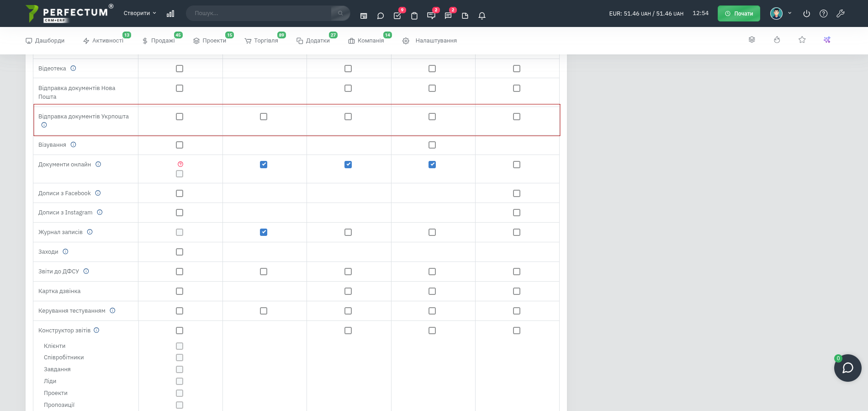Uncheck the checked box in Журнал записів row
The image size is (868, 411).
[x=264, y=232]
